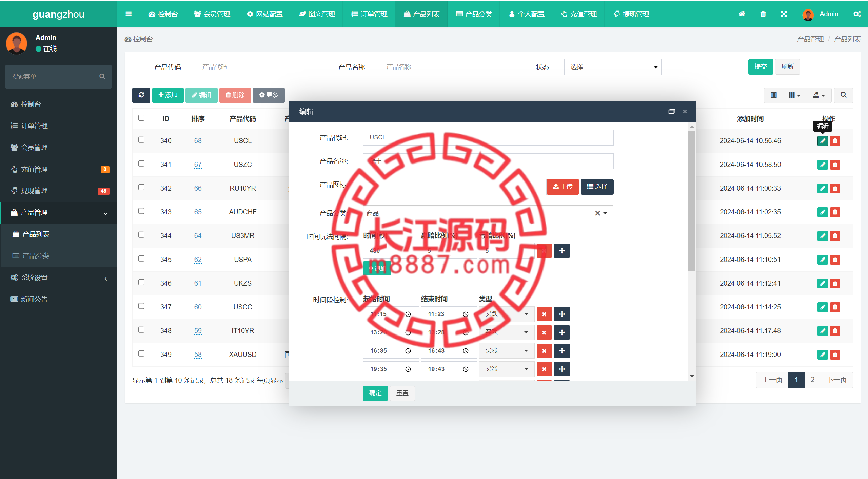This screenshot has width=868, height=479.
Task: Open type dropdown for 16:35 row
Action: [507, 351]
